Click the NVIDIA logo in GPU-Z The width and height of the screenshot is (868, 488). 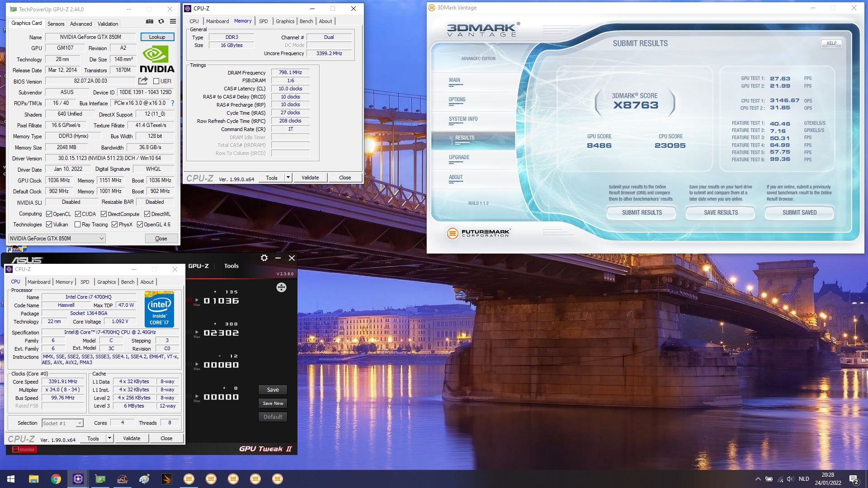click(157, 60)
